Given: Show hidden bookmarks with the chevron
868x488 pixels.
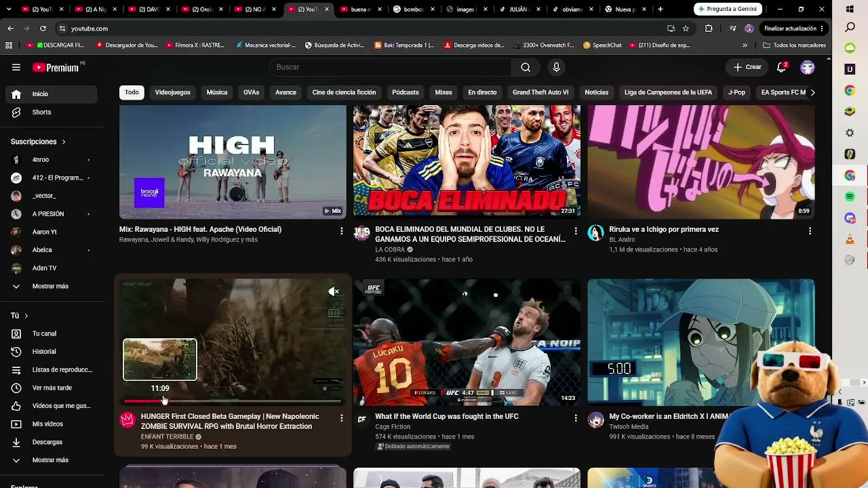Looking at the screenshot, I should point(745,45).
